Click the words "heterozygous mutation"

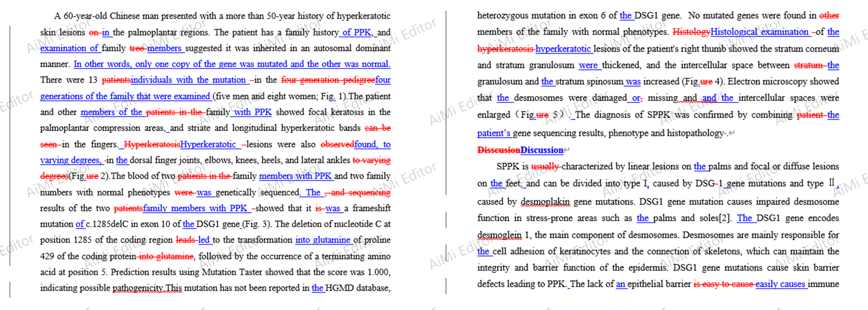pos(521,15)
